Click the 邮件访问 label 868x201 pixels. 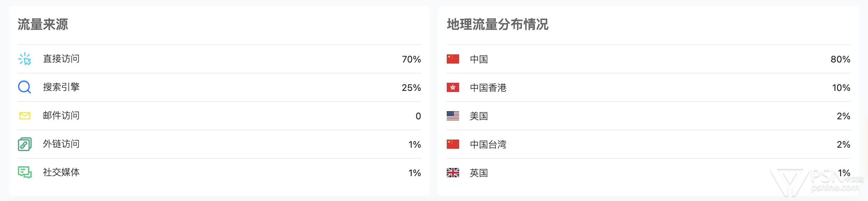[x=61, y=116]
